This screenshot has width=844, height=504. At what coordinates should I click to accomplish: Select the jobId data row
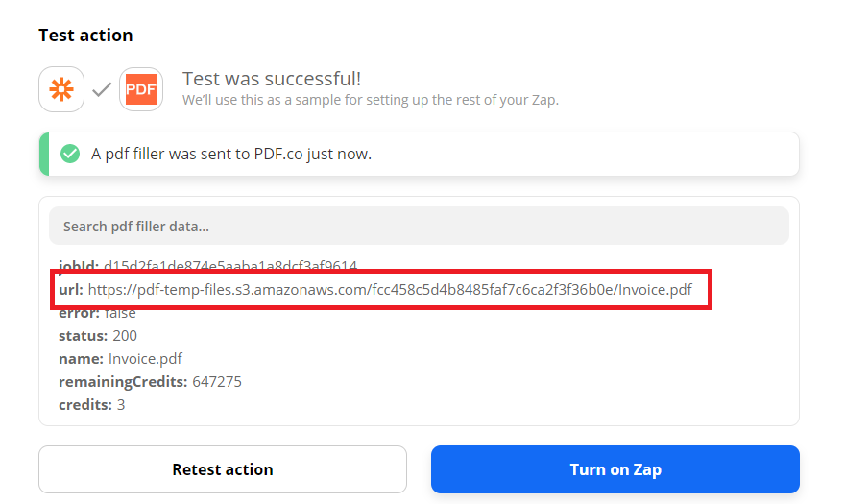click(x=207, y=266)
